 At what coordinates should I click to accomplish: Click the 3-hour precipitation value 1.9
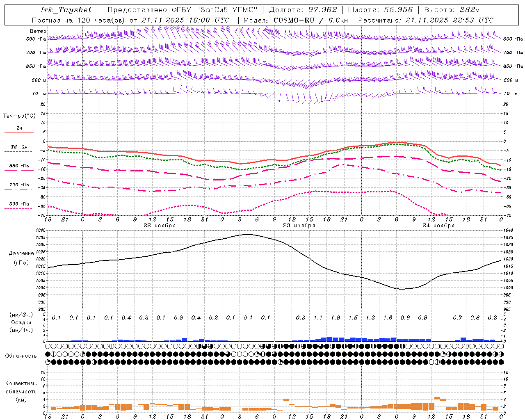click(x=336, y=318)
